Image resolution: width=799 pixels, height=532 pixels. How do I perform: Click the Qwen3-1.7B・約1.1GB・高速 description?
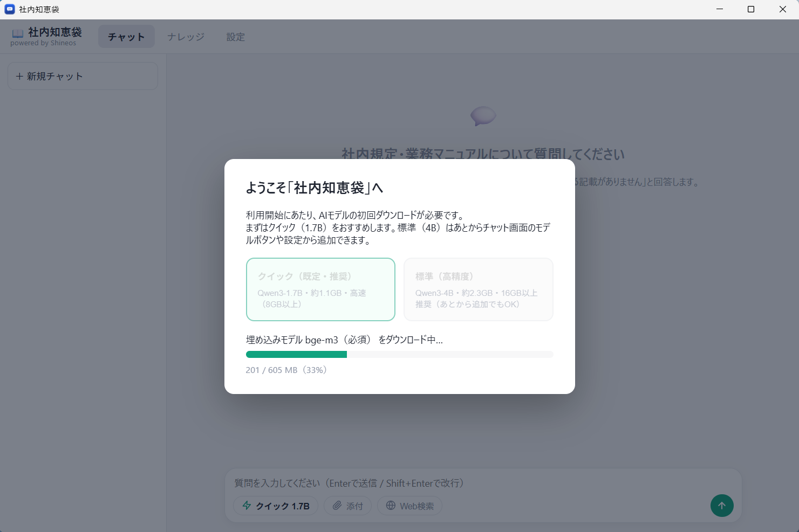click(x=312, y=298)
